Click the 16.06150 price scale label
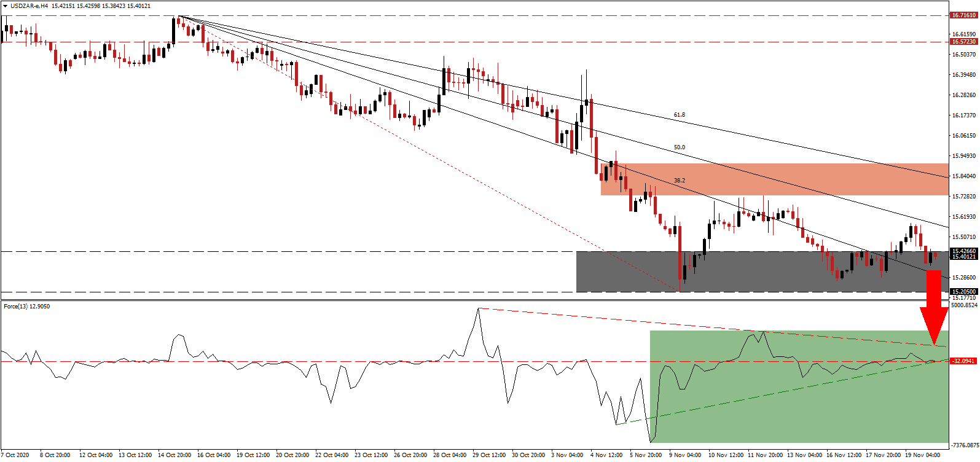 pyautogui.click(x=963, y=136)
